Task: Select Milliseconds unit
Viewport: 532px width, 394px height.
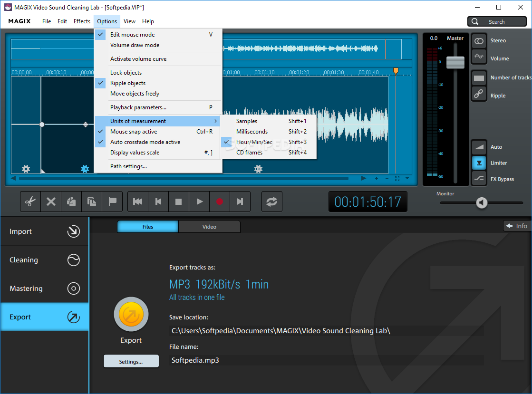Action: coord(268,132)
